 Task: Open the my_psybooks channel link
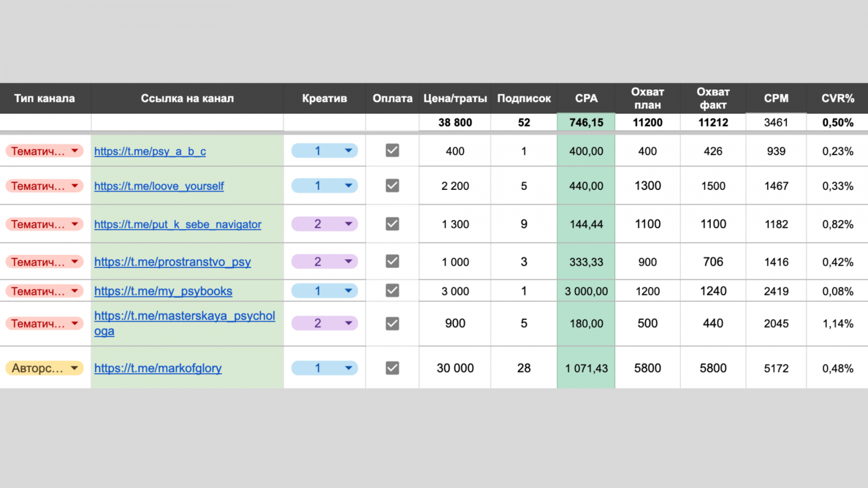pyautogui.click(x=163, y=291)
